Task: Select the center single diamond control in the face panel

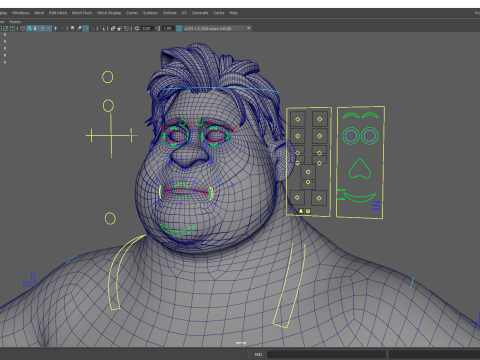Action: (308, 172)
